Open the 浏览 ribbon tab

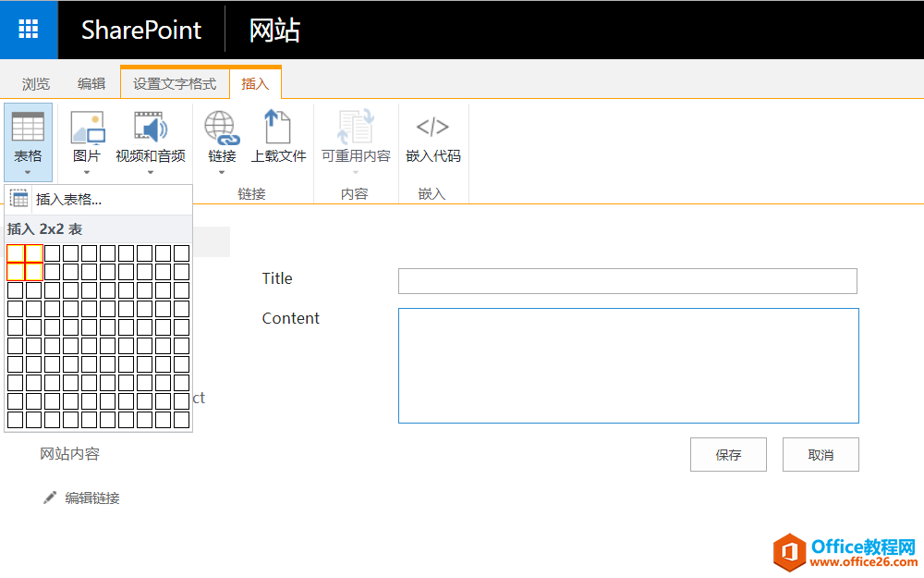pyautogui.click(x=36, y=82)
